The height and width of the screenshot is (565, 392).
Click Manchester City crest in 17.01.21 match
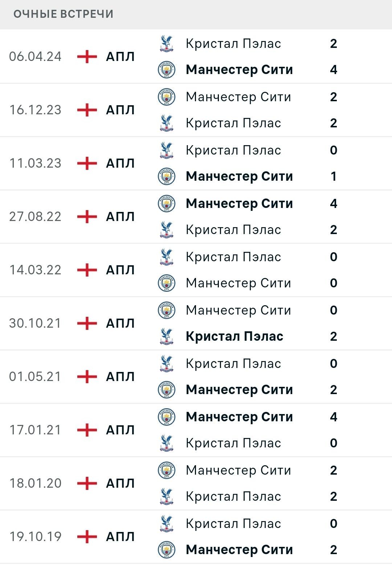tap(167, 417)
